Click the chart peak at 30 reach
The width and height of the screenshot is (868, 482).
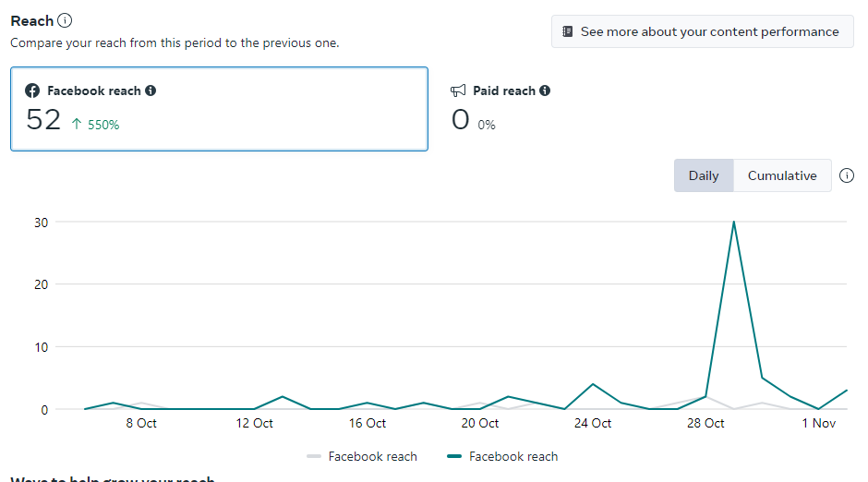click(x=734, y=222)
